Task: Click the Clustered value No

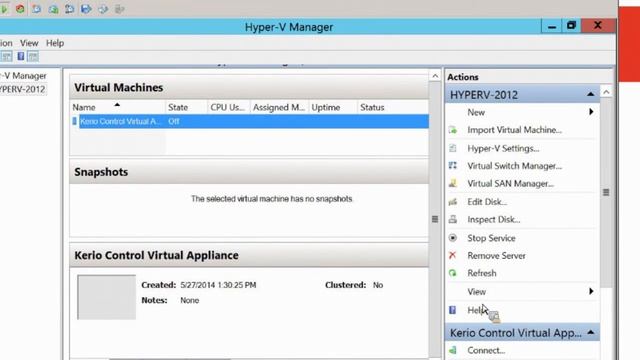Action: [378, 285]
